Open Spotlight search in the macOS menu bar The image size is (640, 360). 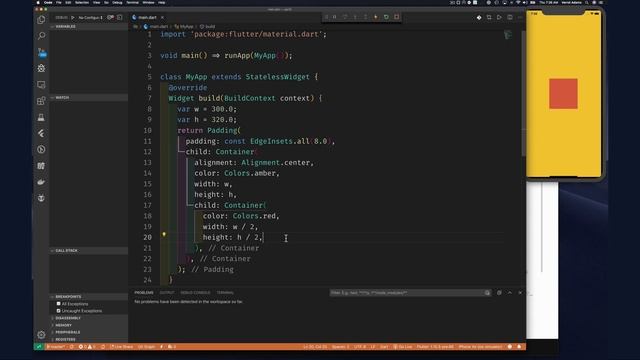click(587, 2)
